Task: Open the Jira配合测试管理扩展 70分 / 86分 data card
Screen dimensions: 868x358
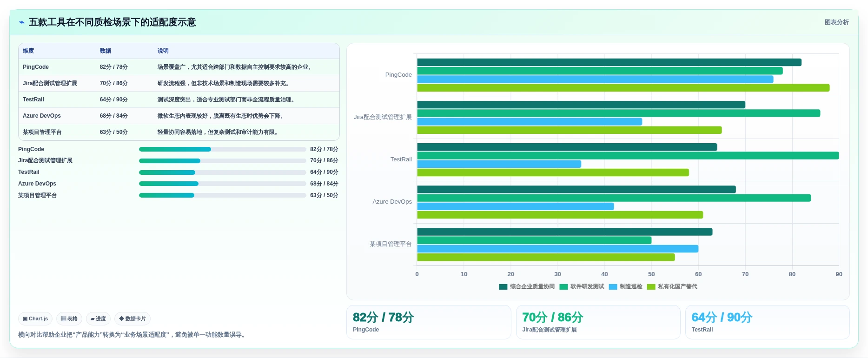Action: pyautogui.click(x=598, y=322)
